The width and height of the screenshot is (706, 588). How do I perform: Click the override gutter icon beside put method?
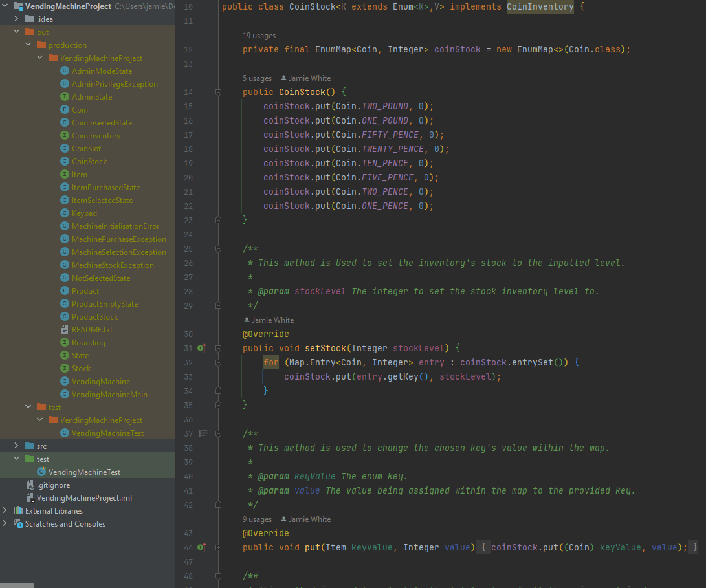(x=201, y=547)
